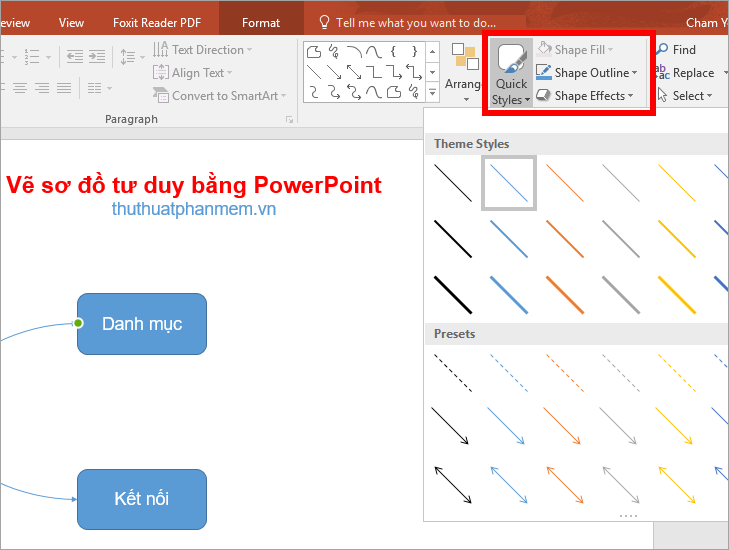This screenshot has width=729, height=550.
Task: Click the Find magnifier icon
Action: [x=662, y=49]
